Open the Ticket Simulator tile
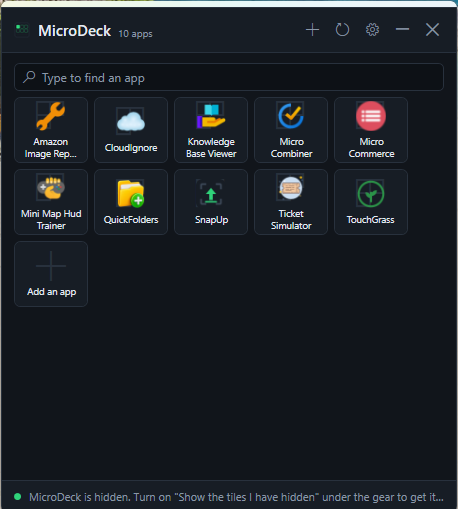The image size is (458, 509). click(x=291, y=202)
